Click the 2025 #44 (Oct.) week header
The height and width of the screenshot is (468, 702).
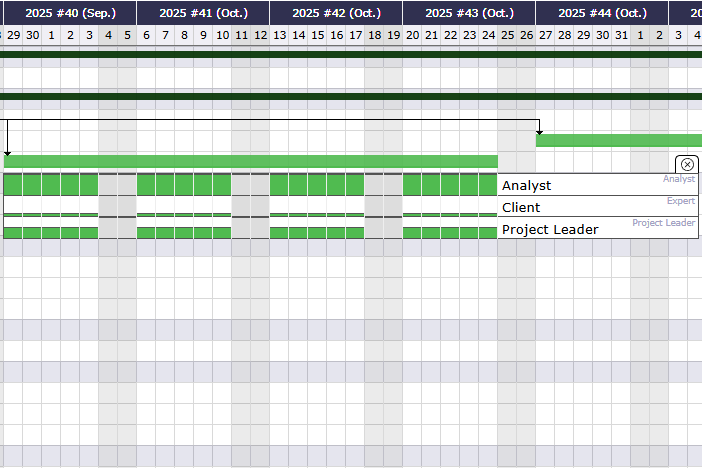pos(602,13)
